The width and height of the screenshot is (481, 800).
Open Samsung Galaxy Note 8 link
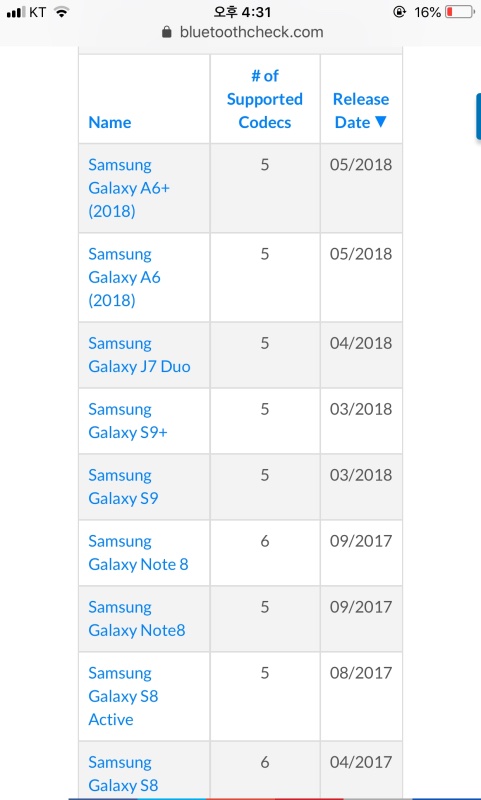point(138,553)
